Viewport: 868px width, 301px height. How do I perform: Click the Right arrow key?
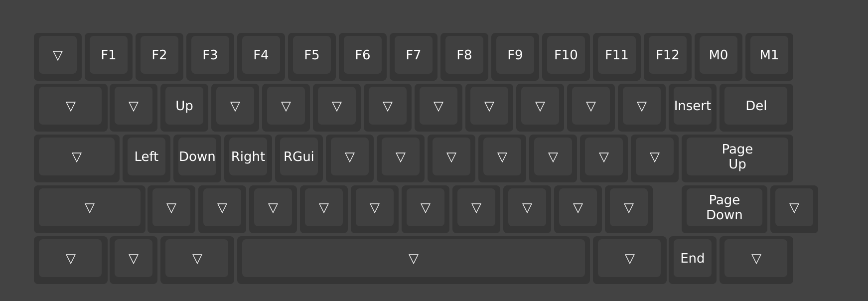pos(248,157)
